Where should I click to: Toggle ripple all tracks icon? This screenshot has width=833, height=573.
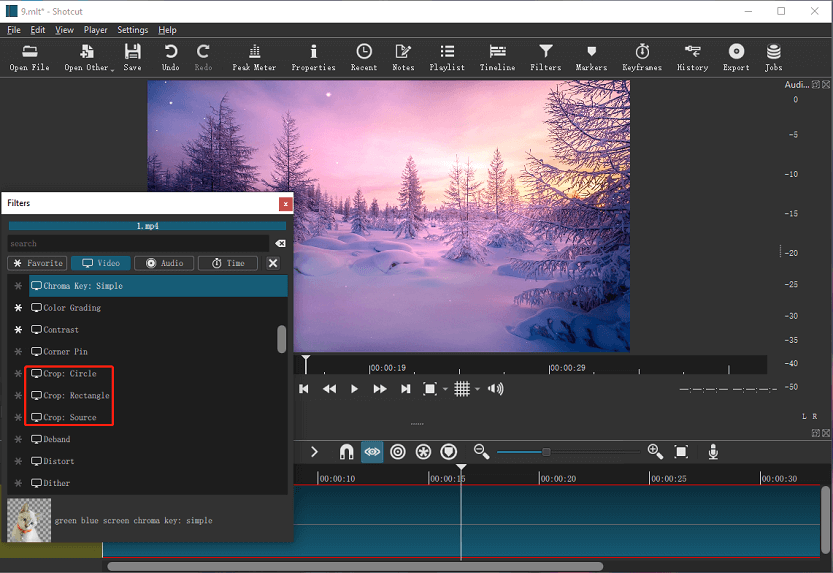[423, 452]
